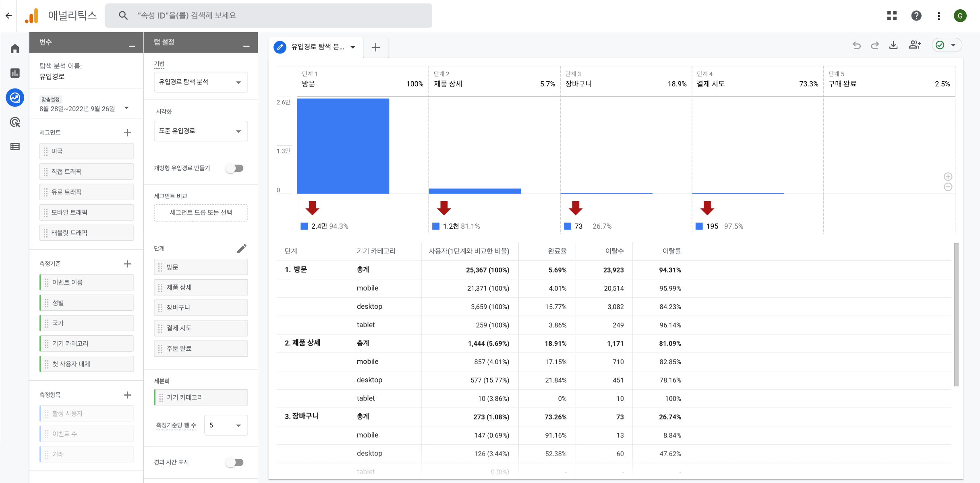
Task: Open the 유입경로 탐색 분석 tab menu
Action: [353, 47]
